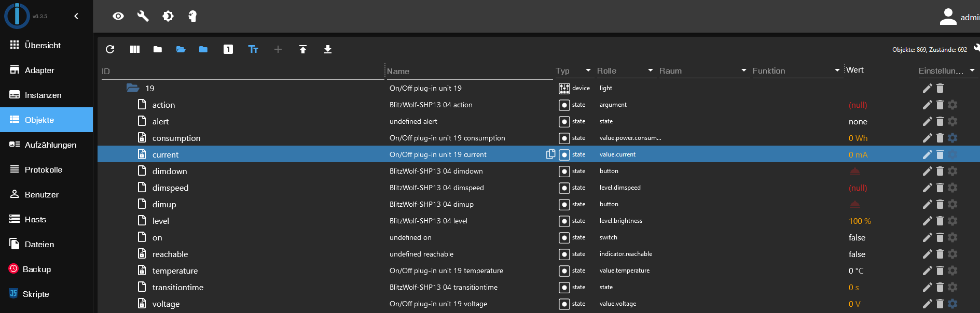
Task: Click the 0 Wh consumption value
Action: (x=858, y=138)
